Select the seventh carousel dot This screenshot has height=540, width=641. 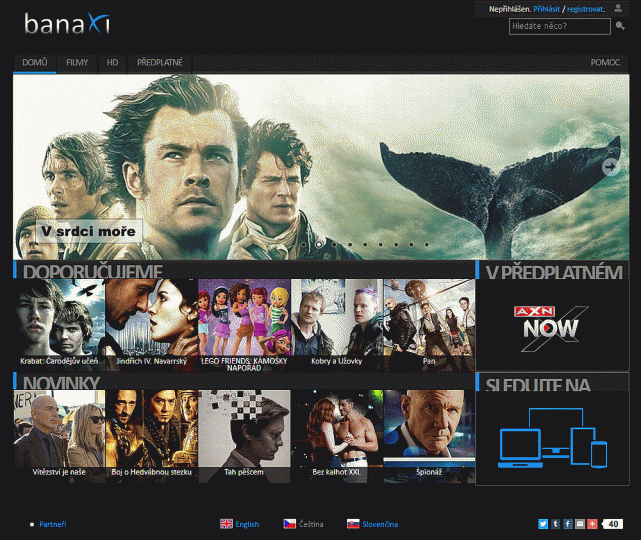(x=396, y=244)
